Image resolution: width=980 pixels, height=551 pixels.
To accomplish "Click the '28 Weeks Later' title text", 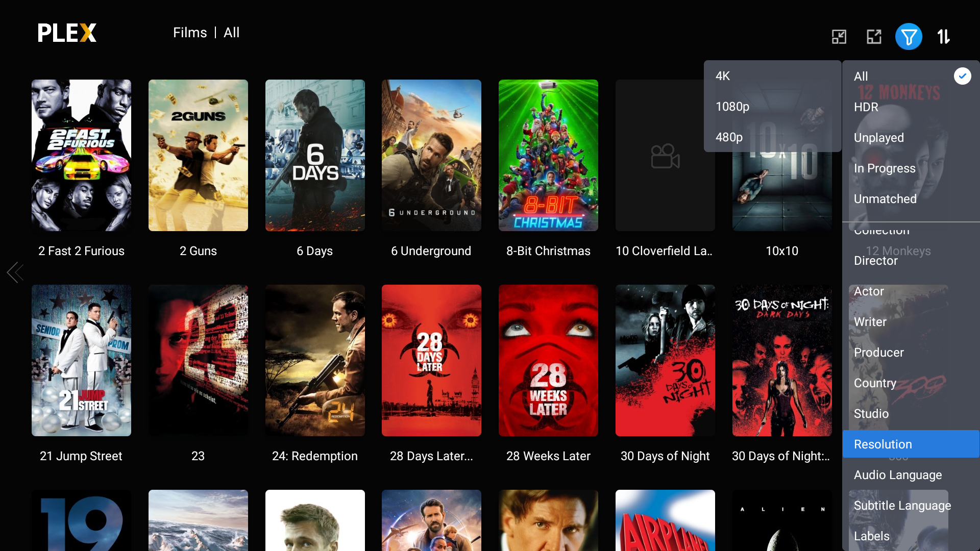I will [548, 456].
